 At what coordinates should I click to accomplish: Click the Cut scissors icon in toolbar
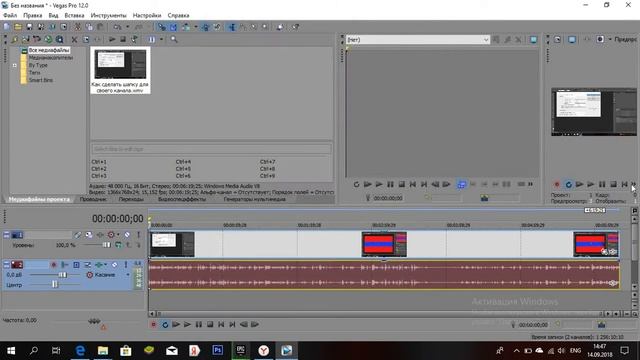pyautogui.click(x=78, y=27)
